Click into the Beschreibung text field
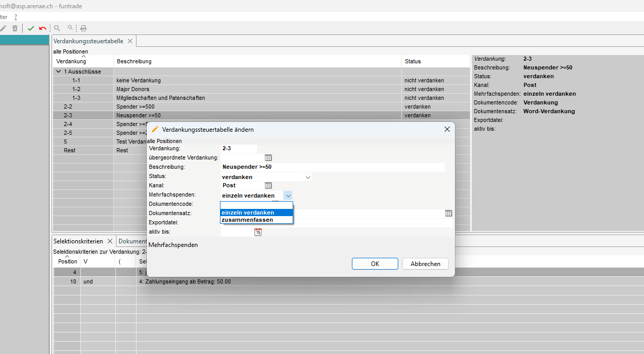 click(x=332, y=167)
